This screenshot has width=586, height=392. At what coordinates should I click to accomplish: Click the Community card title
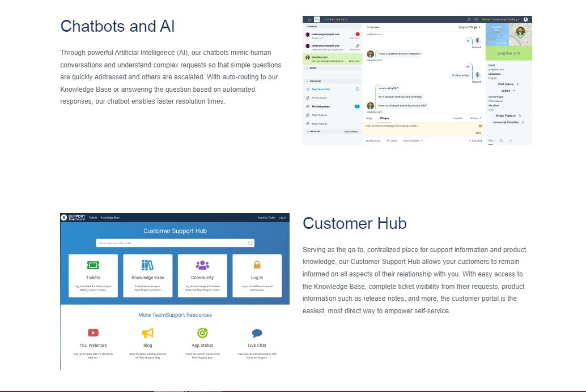[202, 278]
